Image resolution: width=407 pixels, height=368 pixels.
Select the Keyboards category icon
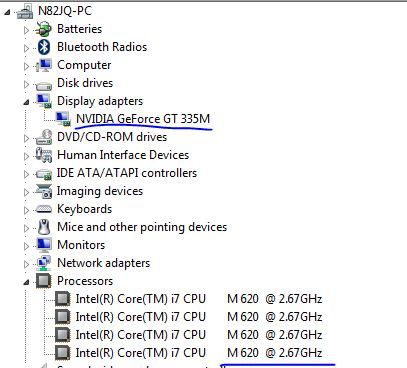pos(44,209)
